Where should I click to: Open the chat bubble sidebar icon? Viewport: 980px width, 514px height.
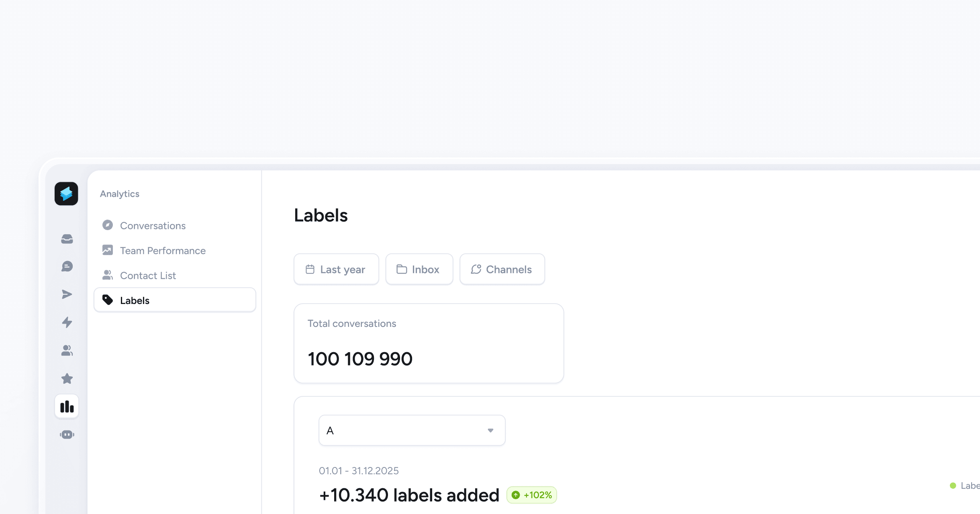point(67,266)
